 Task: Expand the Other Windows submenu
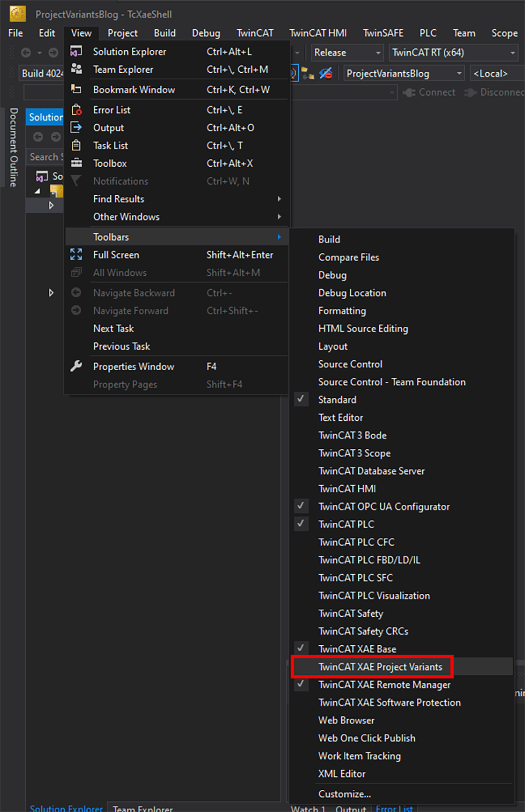click(x=177, y=217)
